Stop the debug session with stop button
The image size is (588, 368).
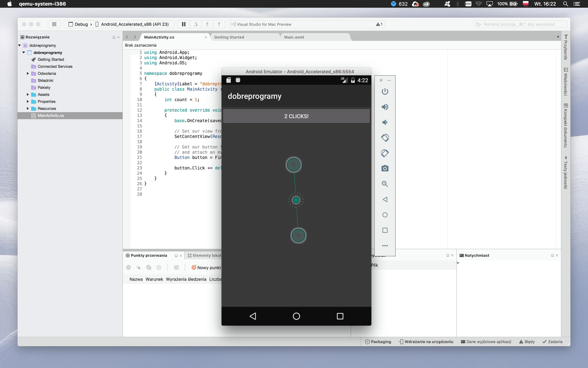click(54, 24)
